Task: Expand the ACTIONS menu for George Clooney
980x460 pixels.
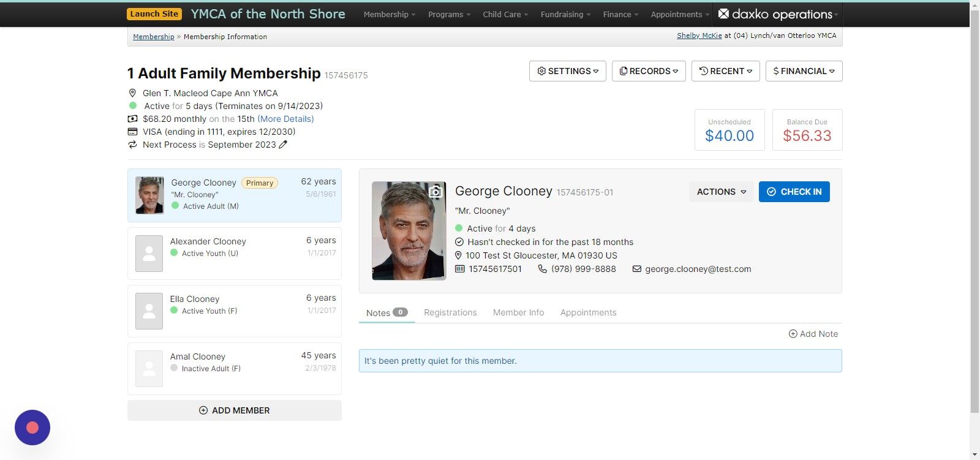Action: tap(722, 192)
